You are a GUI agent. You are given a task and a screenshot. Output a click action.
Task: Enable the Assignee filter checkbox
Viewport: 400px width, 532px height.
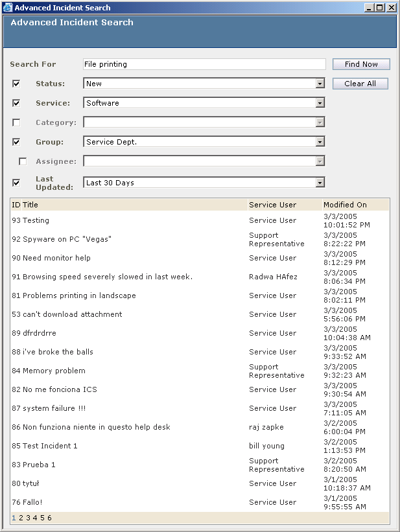tap(23, 161)
